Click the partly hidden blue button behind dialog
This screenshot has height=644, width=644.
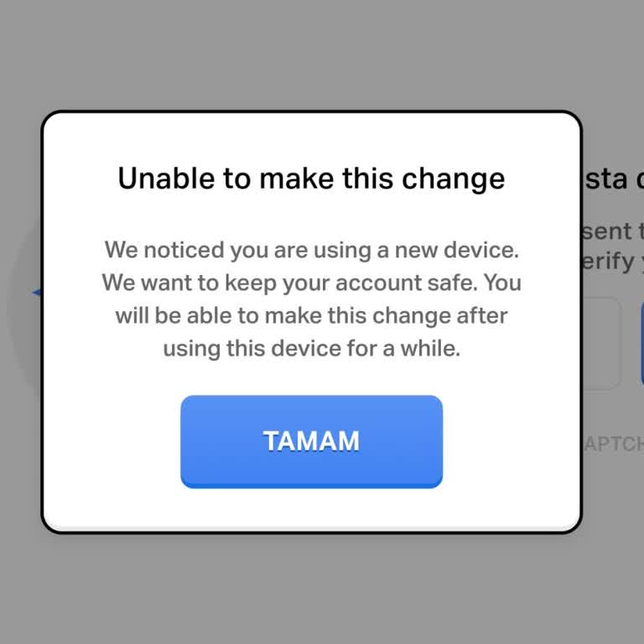641,342
